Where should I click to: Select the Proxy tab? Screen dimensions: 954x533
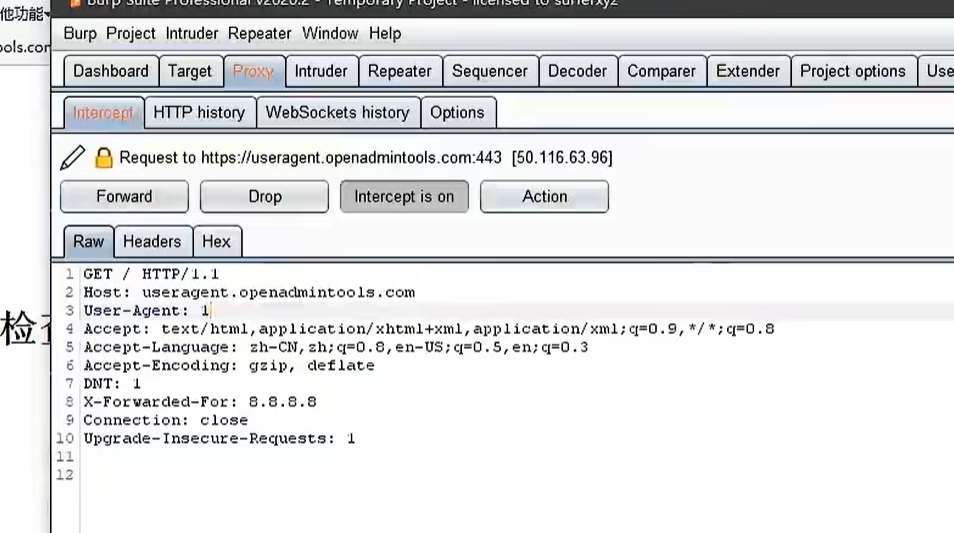(x=253, y=71)
